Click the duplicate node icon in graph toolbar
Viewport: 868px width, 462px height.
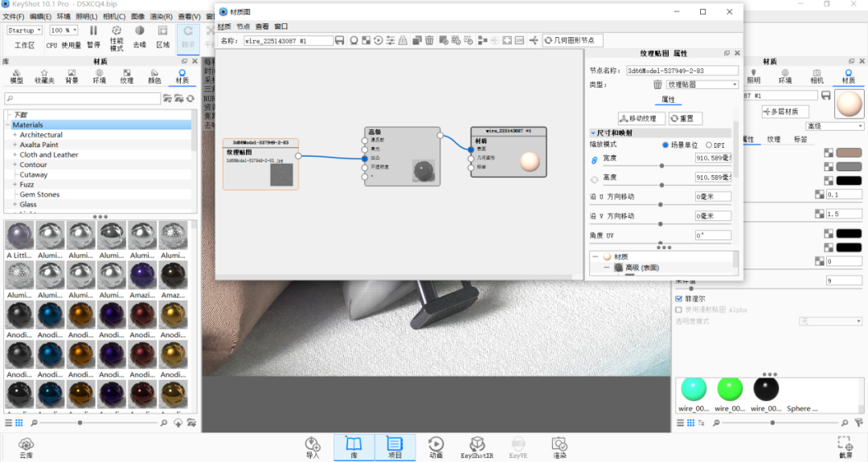click(417, 40)
